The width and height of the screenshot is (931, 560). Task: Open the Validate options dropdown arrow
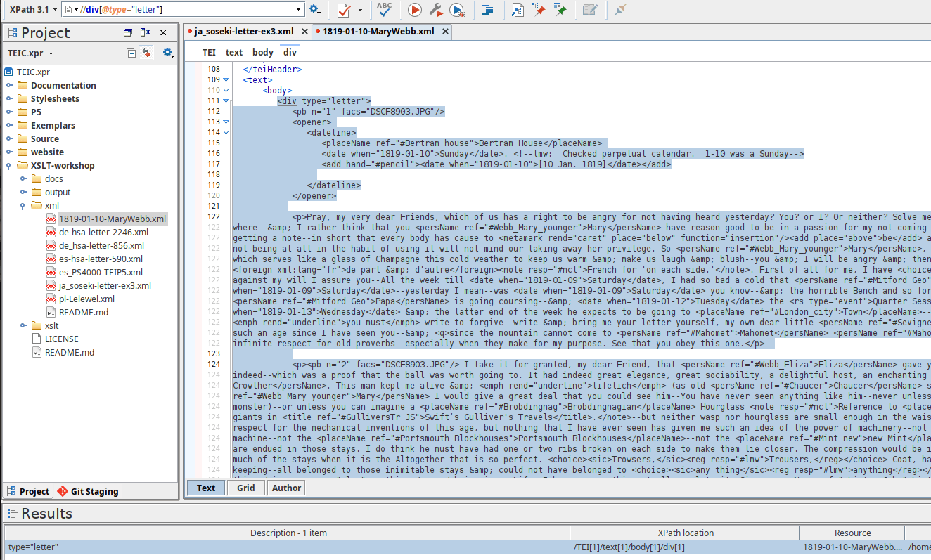pyautogui.click(x=360, y=10)
